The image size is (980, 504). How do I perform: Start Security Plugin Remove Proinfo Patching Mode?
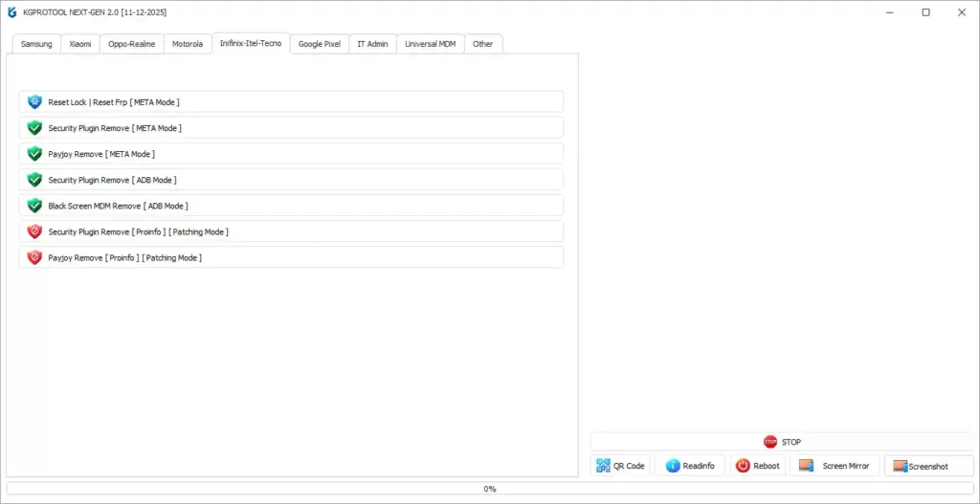point(291,231)
